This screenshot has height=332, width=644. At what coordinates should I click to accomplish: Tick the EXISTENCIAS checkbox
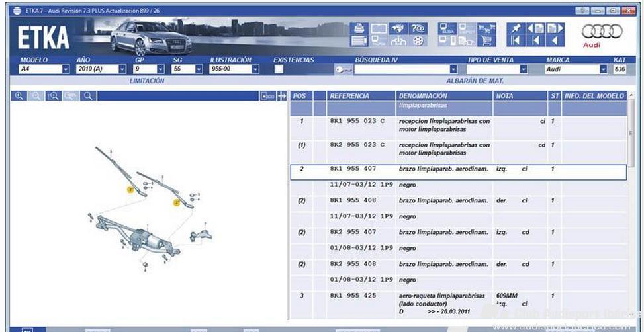click(279, 69)
